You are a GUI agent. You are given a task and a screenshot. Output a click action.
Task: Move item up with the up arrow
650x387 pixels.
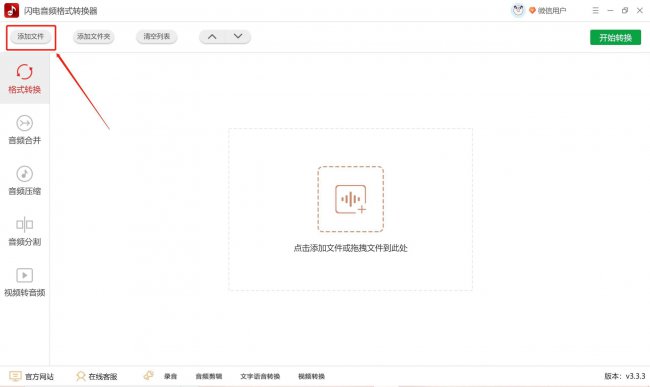(212, 36)
